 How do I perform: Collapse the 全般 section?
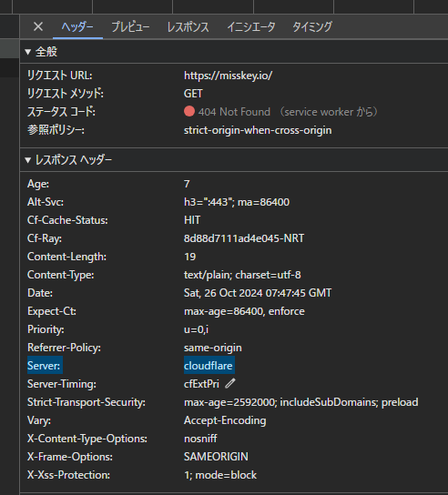(28, 52)
